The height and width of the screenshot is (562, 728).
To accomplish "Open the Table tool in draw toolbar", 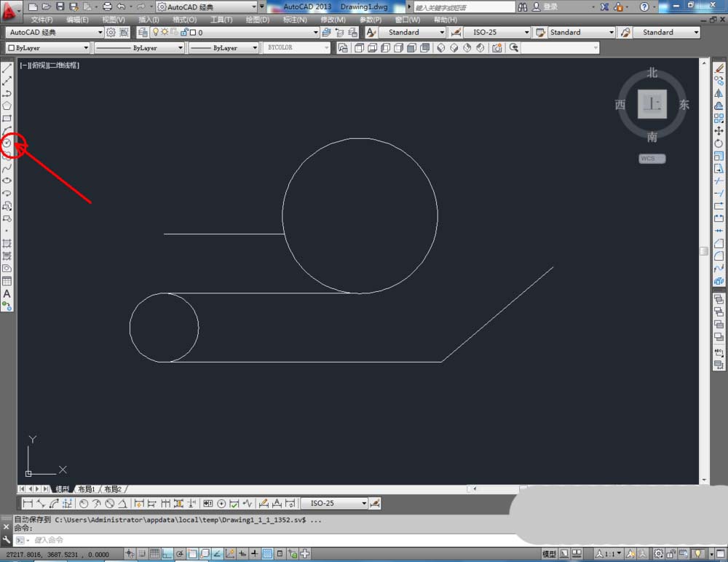I will click(7, 281).
